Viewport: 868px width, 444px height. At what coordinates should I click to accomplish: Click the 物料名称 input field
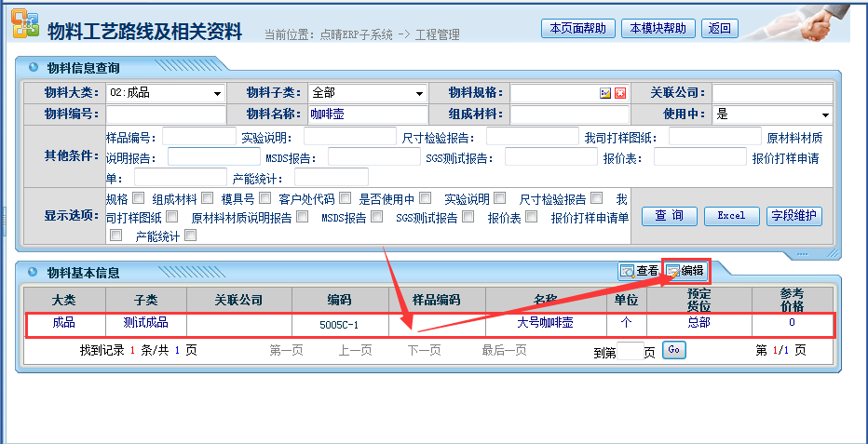click(x=367, y=114)
